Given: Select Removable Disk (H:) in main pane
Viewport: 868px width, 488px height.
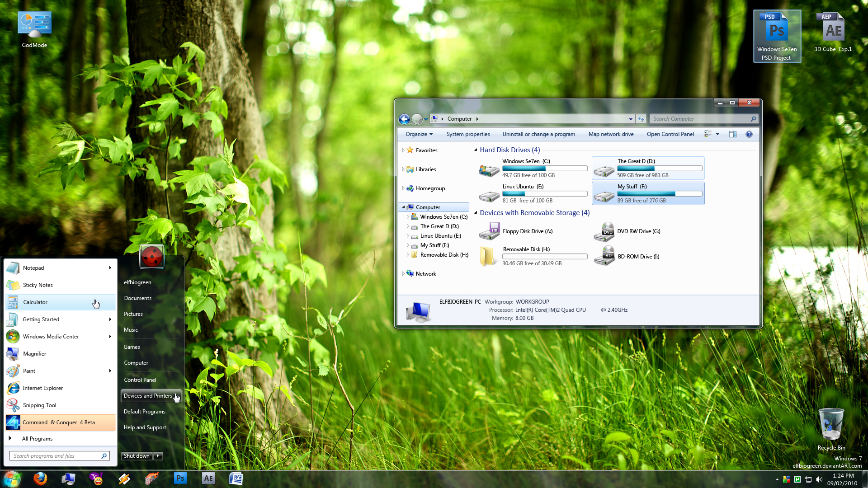Looking at the screenshot, I should [x=533, y=256].
